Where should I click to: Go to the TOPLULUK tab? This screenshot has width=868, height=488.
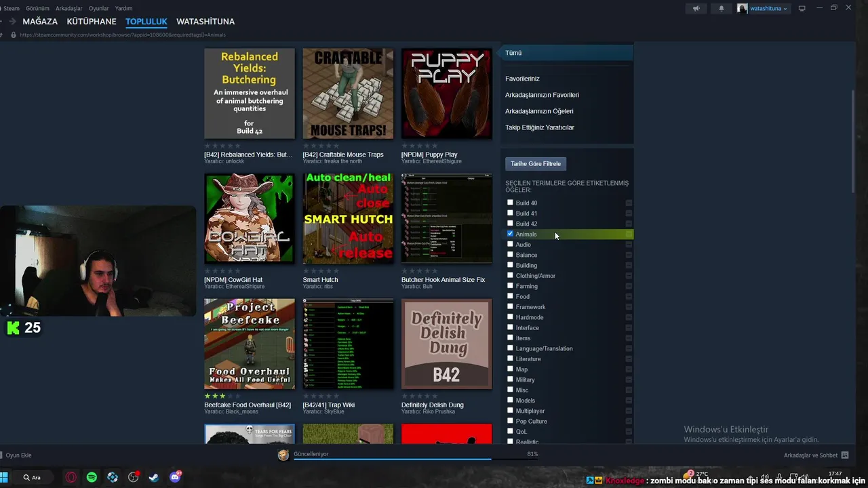tap(146, 22)
